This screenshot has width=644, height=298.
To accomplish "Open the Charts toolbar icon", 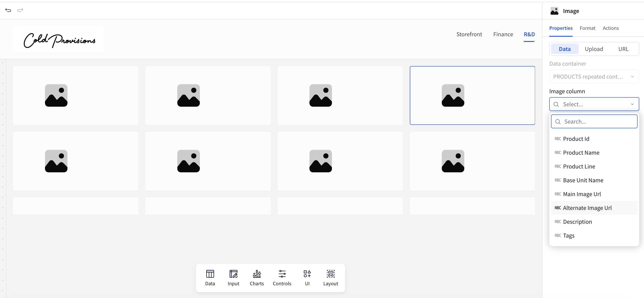I will click(256, 277).
